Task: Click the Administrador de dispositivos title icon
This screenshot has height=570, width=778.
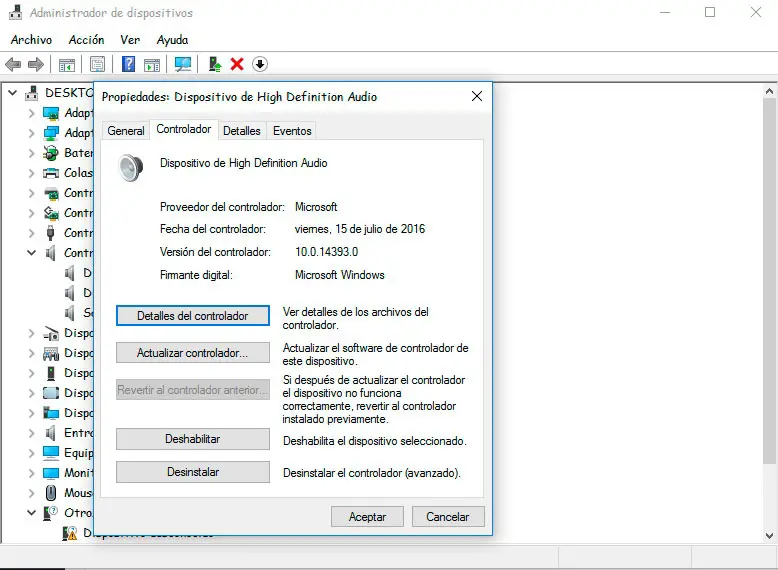Action: click(15, 12)
